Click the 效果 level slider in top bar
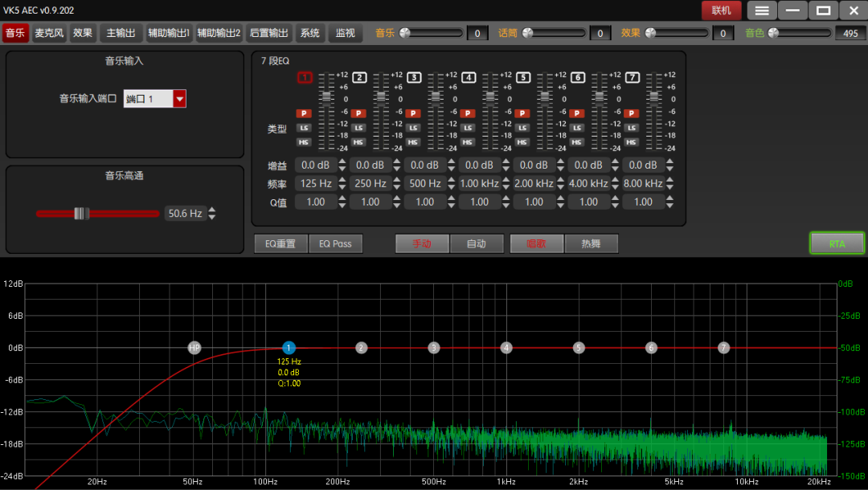Screen dimensions: 868x490 coord(677,33)
